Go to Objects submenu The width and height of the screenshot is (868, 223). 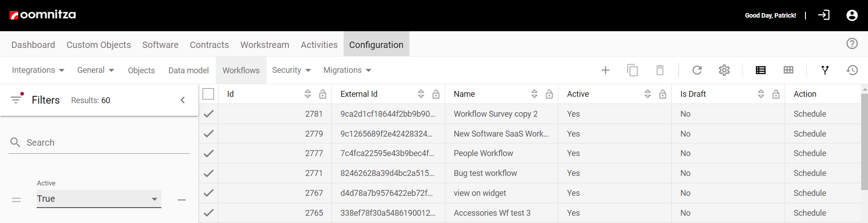[141, 71]
